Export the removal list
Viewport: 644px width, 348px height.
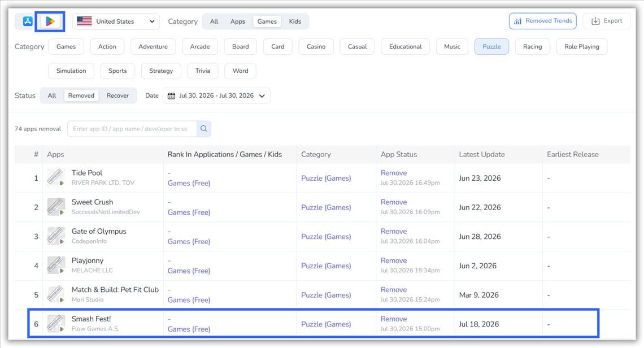tap(607, 21)
